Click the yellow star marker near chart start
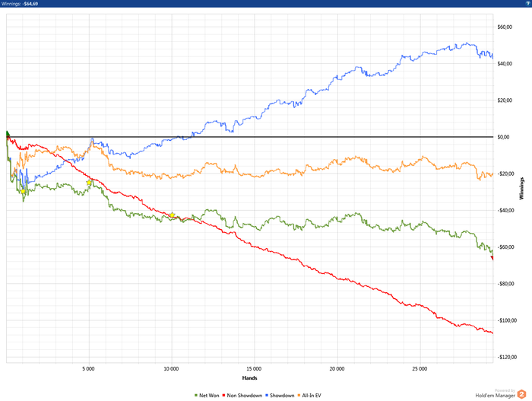Viewport: 532px width, 401px height. pos(23,191)
